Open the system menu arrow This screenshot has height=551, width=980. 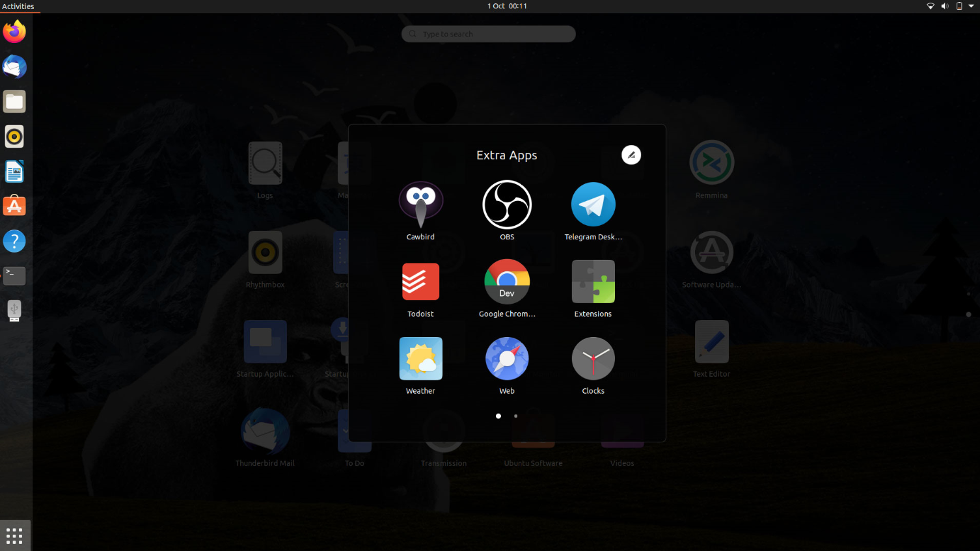(972, 6)
